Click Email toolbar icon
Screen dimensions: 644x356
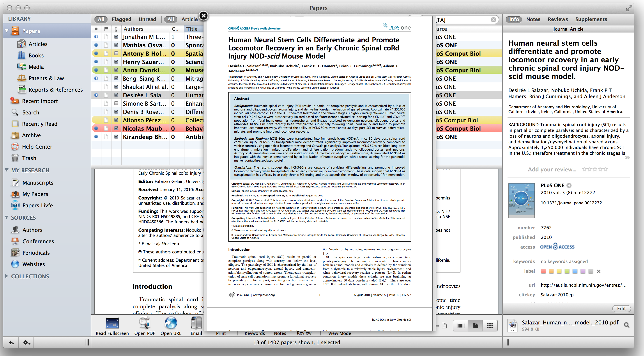pyautogui.click(x=196, y=323)
